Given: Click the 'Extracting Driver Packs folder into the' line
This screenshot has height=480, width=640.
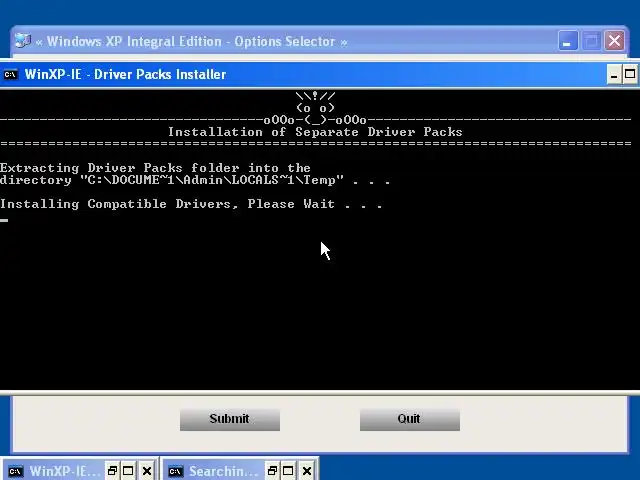Looking at the screenshot, I should [155, 168].
